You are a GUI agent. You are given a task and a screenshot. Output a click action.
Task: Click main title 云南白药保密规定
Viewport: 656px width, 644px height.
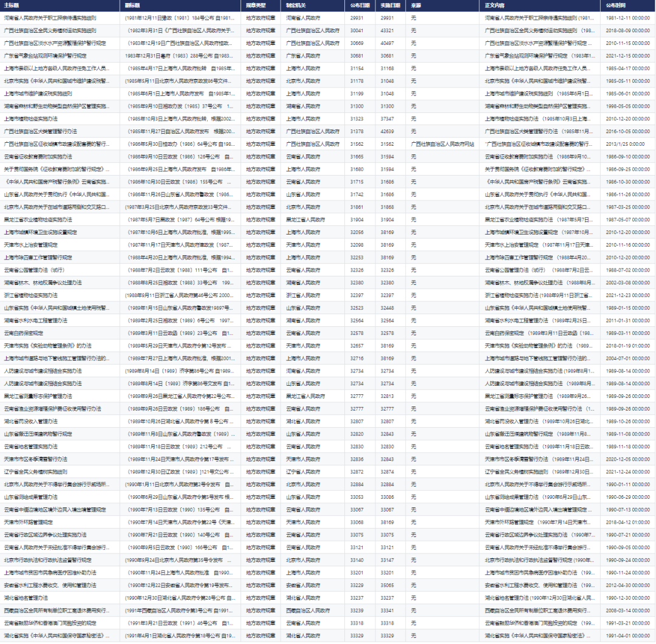[24, 333]
